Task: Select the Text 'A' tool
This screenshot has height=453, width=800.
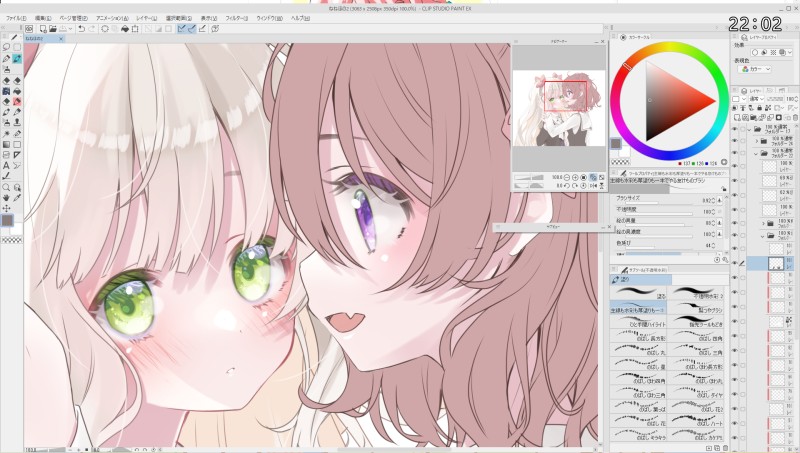Action: [6, 165]
